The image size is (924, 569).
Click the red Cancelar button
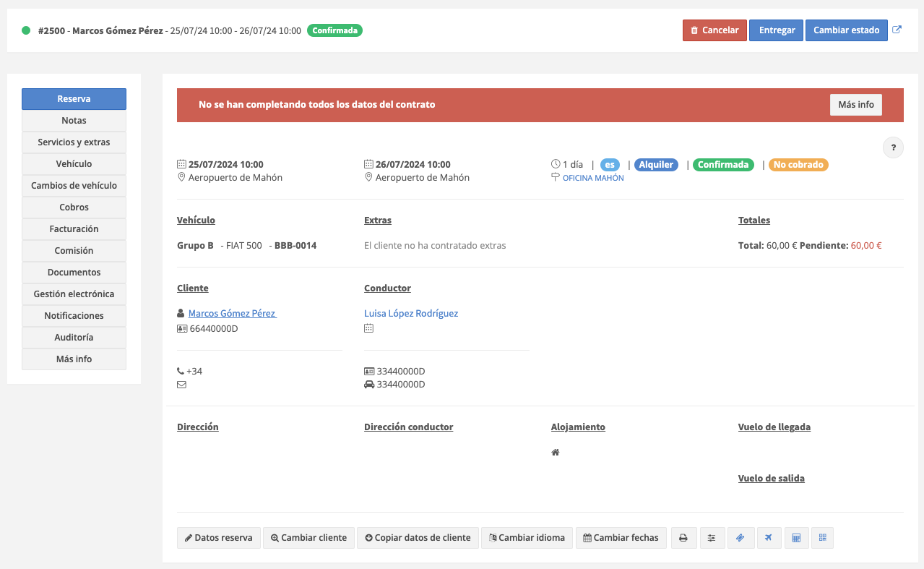coord(714,30)
